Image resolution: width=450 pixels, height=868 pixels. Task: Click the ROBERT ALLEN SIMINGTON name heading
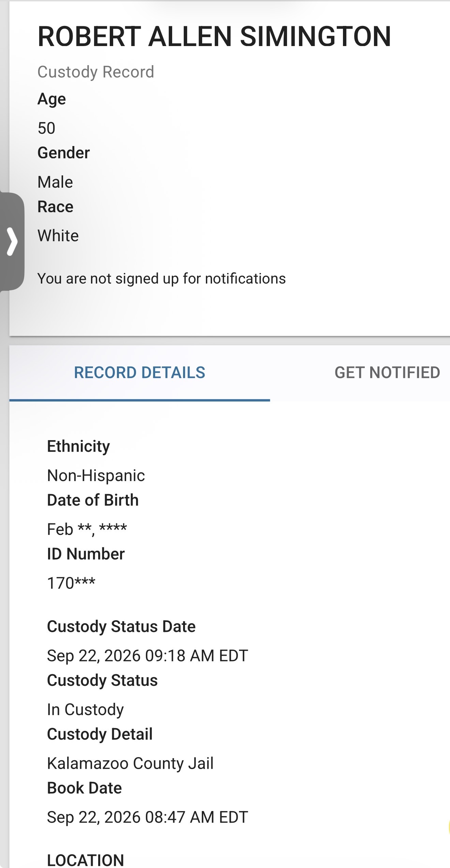[214, 37]
